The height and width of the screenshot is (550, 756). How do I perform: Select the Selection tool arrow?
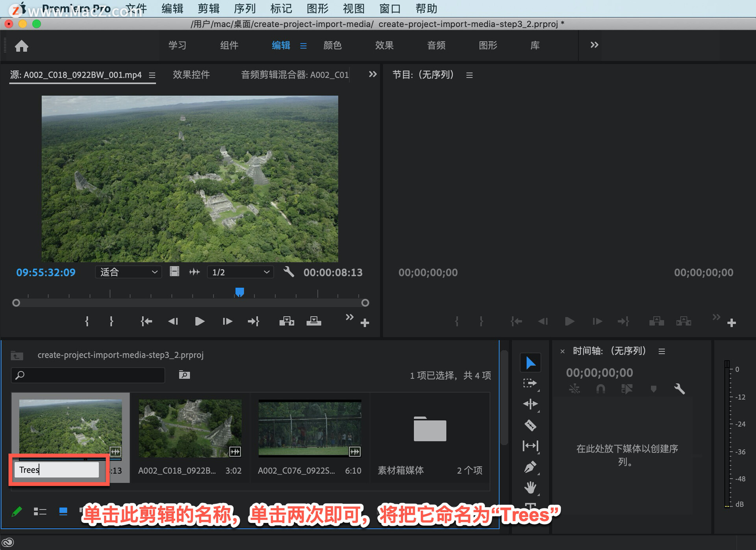click(x=530, y=363)
